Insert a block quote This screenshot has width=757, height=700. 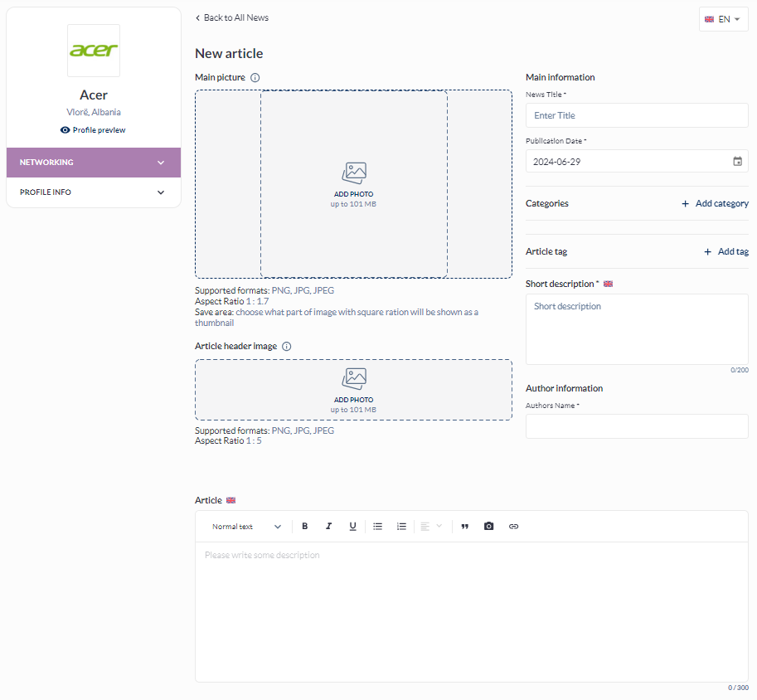pos(464,527)
